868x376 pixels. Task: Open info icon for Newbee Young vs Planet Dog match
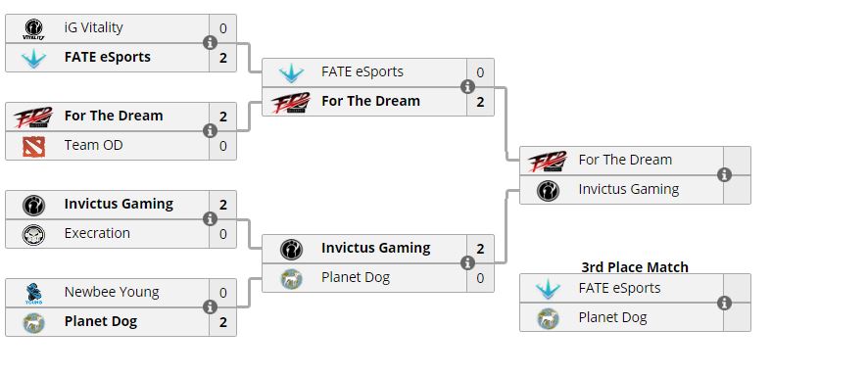click(x=210, y=306)
